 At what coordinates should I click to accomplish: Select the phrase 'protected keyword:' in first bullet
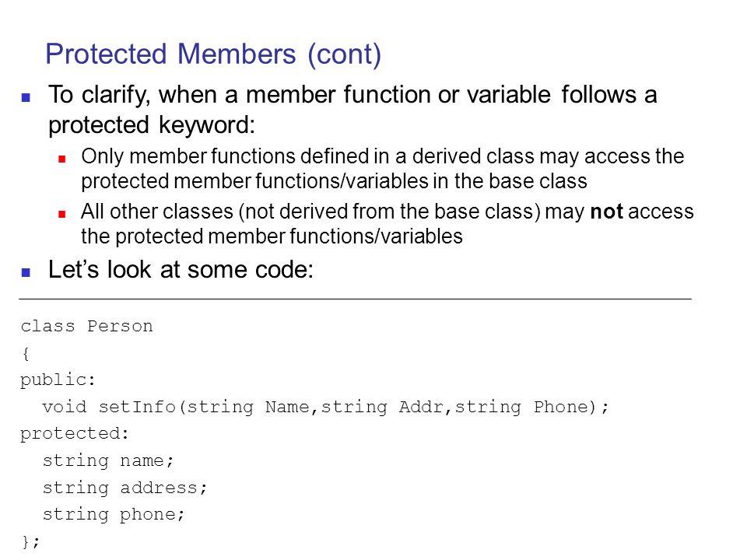click(152, 125)
